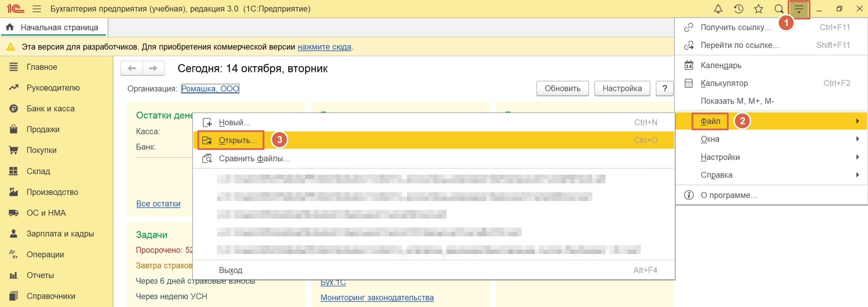Follow the Все остатки link
Image resolution: width=868 pixels, height=307 pixels.
coord(158,204)
